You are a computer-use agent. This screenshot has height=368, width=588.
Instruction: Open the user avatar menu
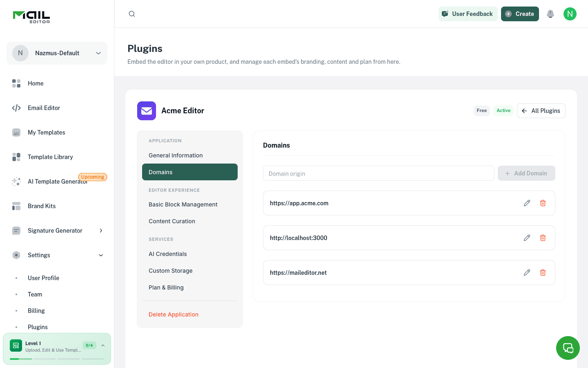570,14
